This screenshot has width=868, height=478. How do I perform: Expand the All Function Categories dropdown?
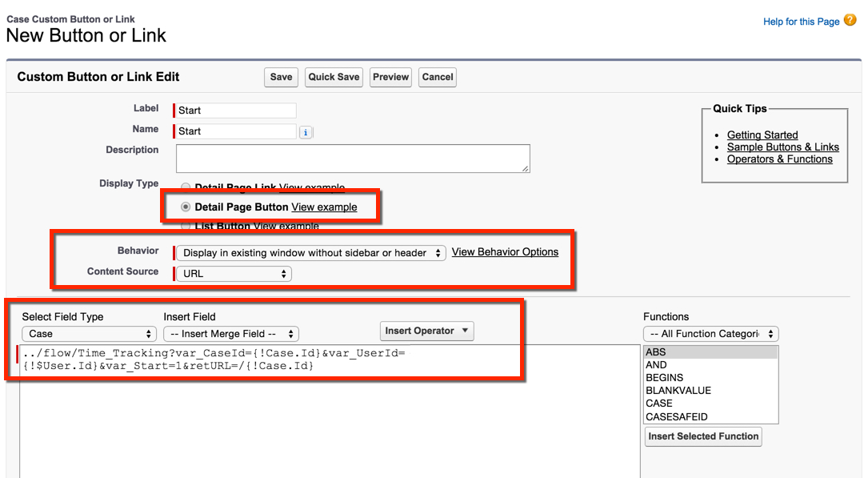(x=710, y=334)
